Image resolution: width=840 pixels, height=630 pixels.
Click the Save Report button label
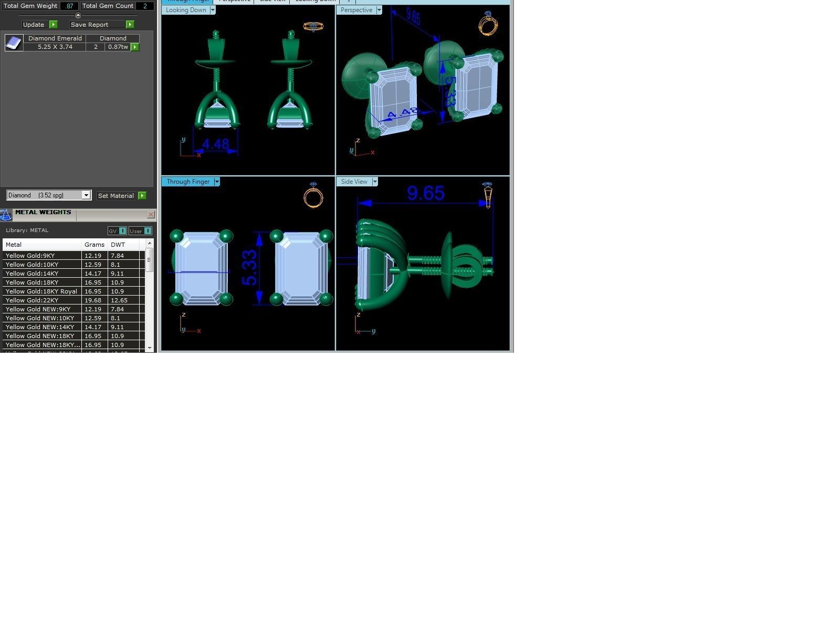point(89,25)
